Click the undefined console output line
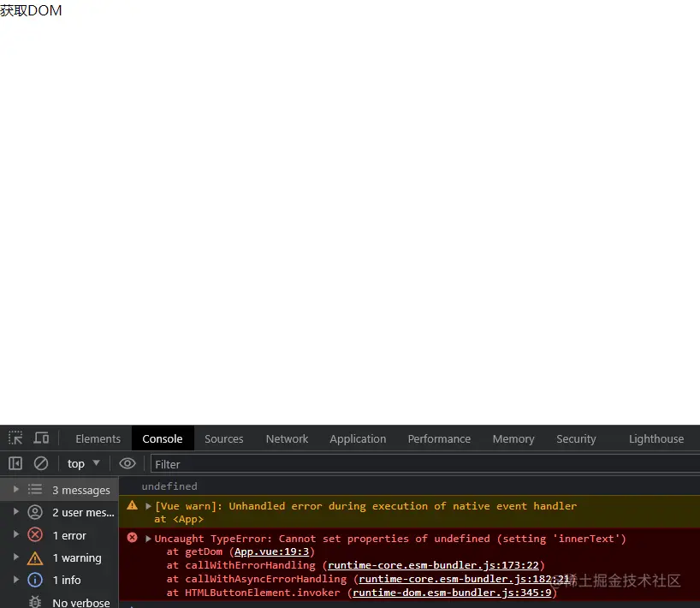700x608 pixels. [x=169, y=486]
